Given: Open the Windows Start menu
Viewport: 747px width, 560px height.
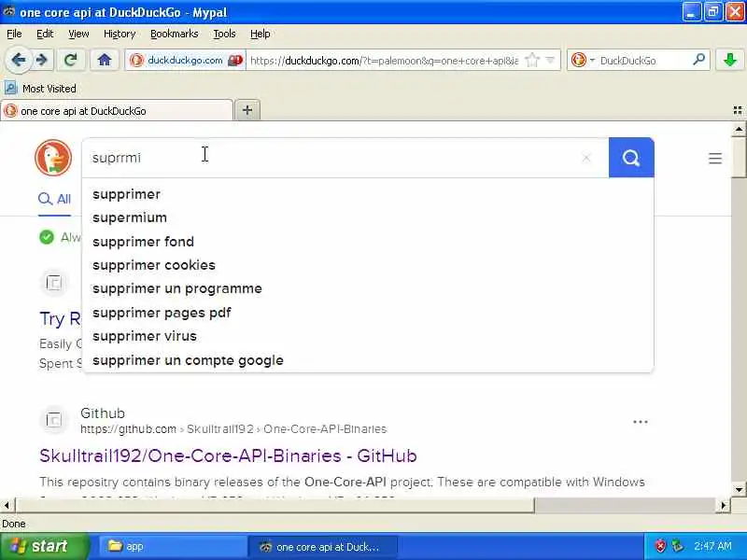Looking at the screenshot, I should click(x=44, y=546).
